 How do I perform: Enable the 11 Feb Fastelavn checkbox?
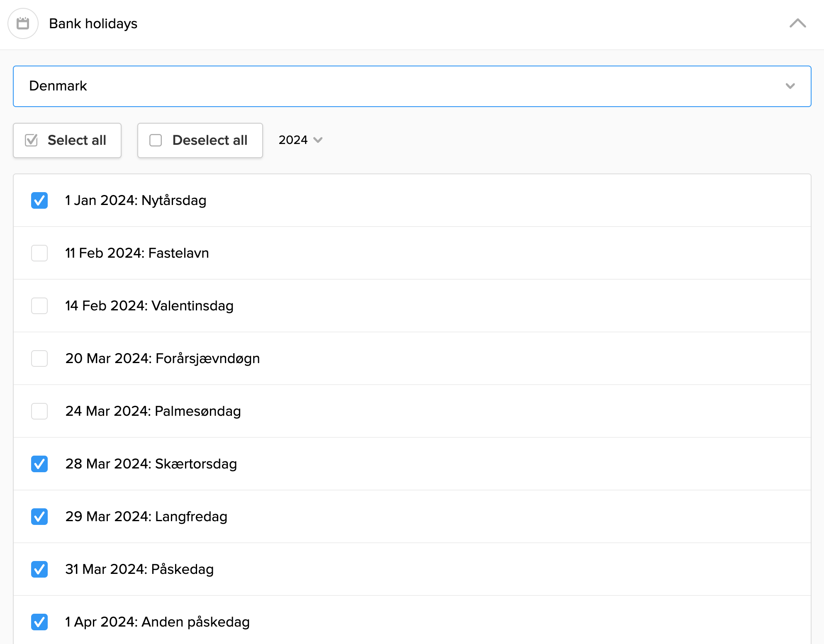[x=39, y=253]
